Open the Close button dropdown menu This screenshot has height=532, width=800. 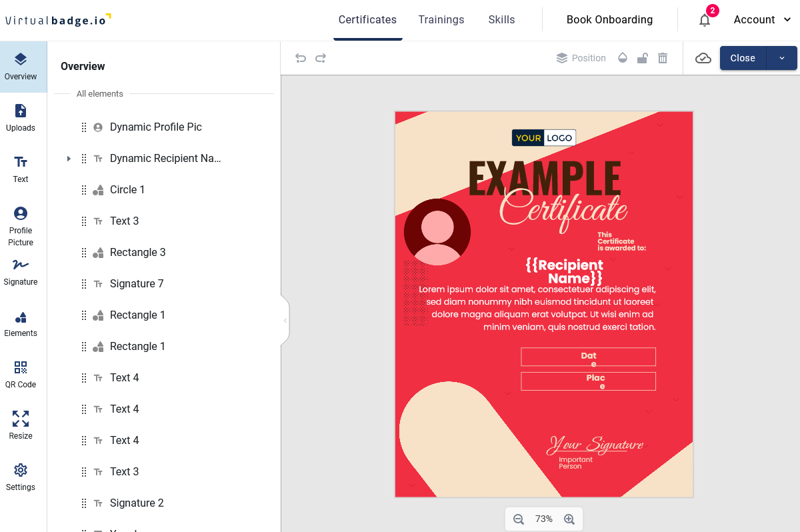tap(781, 58)
